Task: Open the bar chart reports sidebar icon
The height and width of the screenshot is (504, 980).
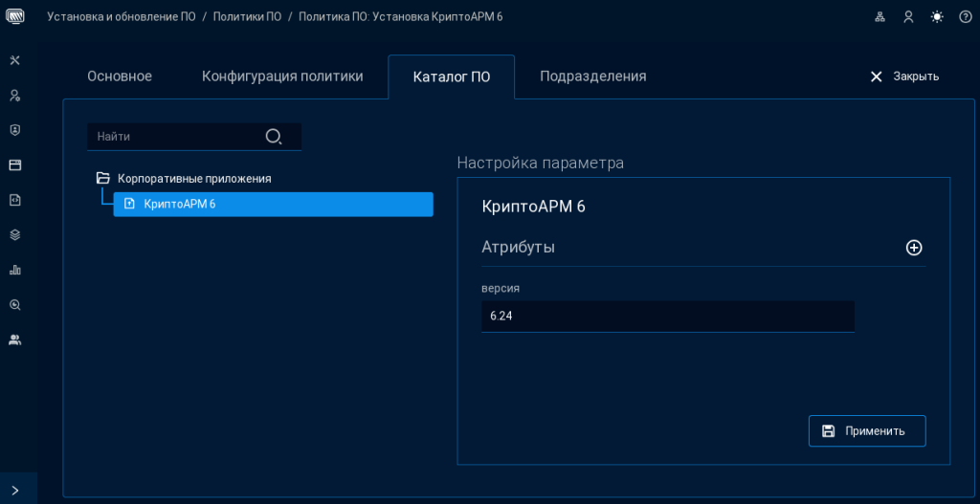Action: 14,270
